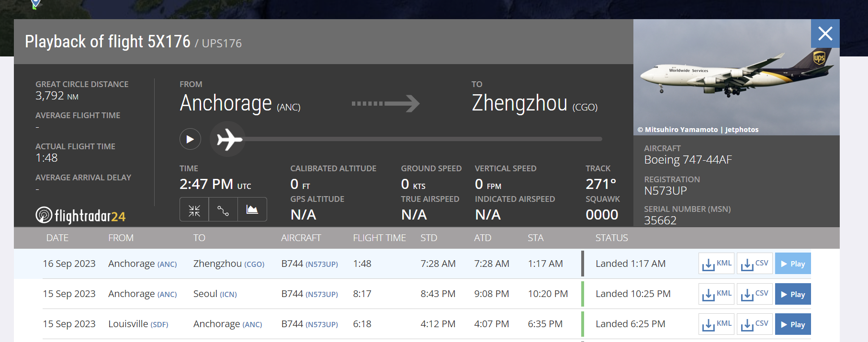Click the STATUS column header
This screenshot has height=342, width=868.
coord(612,238)
